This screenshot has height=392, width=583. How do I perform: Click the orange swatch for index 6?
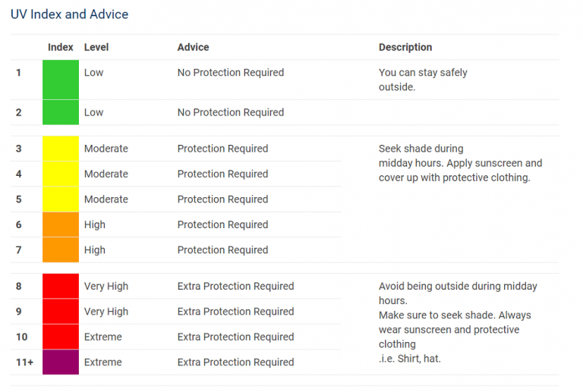61,224
